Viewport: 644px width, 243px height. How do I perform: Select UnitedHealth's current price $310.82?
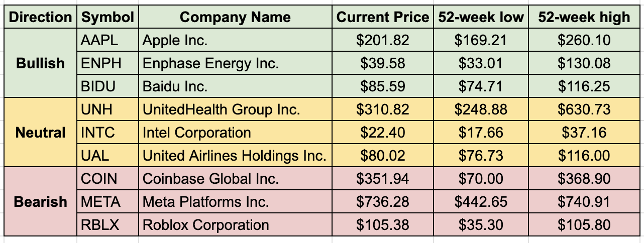[383, 109]
